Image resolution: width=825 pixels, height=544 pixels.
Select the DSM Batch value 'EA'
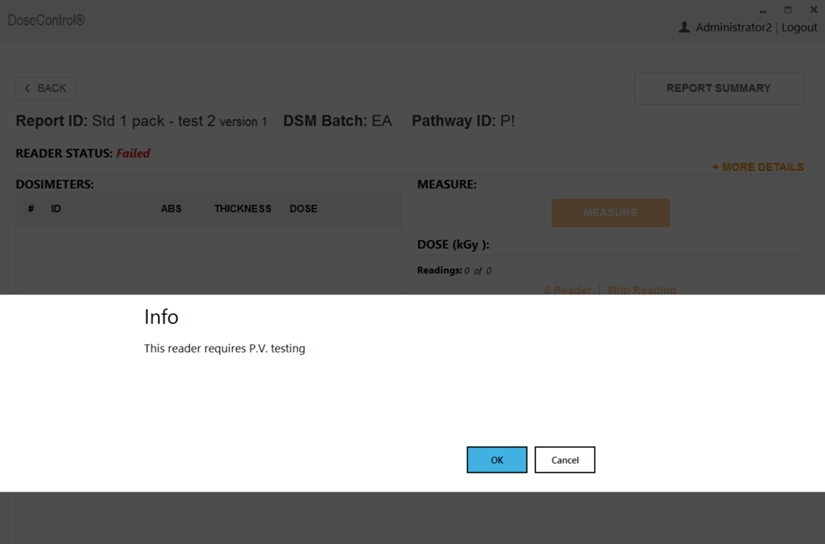381,121
